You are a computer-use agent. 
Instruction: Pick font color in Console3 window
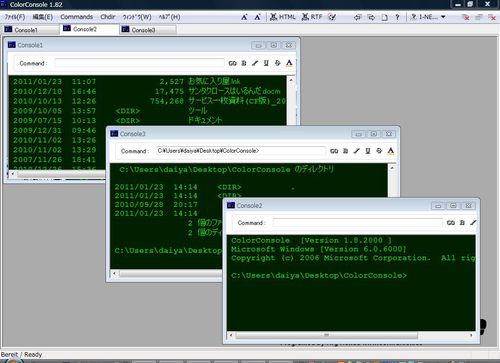tap(391, 151)
